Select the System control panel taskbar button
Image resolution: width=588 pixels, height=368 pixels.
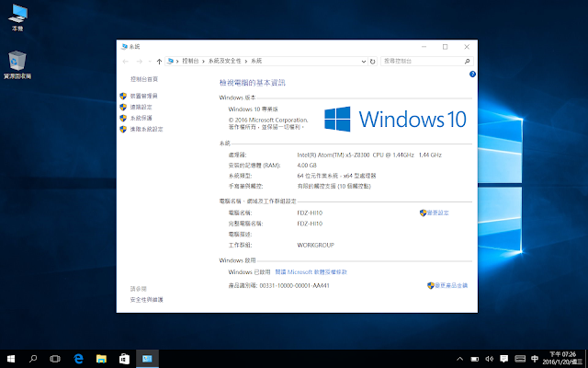coord(147,359)
